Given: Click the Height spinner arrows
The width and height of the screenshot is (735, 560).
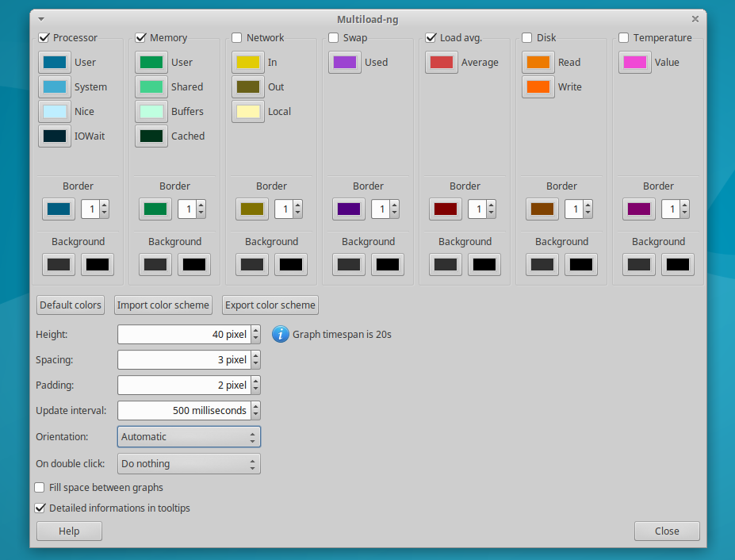Looking at the screenshot, I should pyautogui.click(x=255, y=335).
